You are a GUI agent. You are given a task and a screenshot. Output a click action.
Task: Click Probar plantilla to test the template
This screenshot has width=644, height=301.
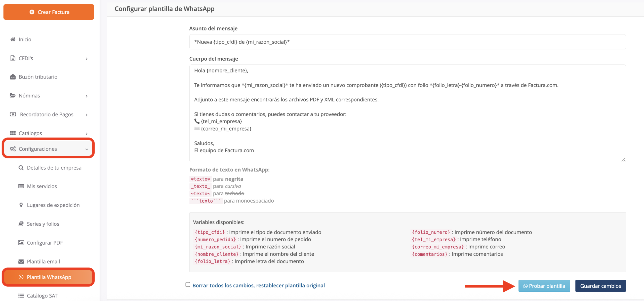(544, 286)
